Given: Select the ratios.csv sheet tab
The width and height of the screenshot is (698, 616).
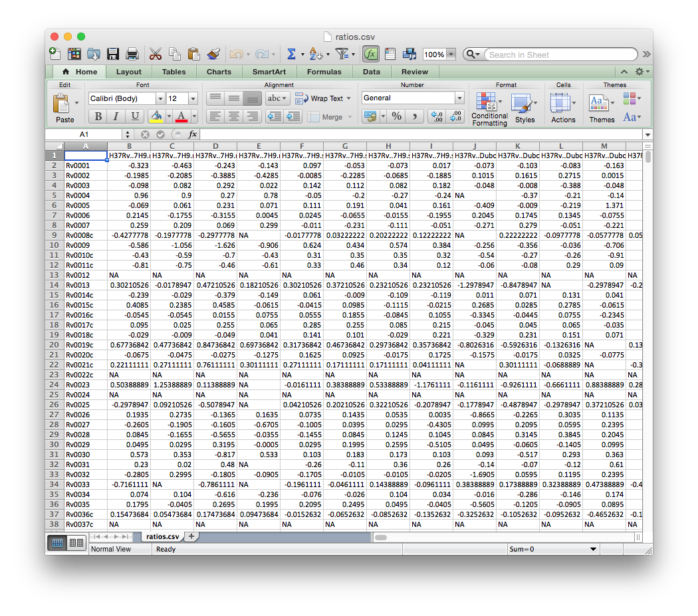Looking at the screenshot, I should coord(163,536).
